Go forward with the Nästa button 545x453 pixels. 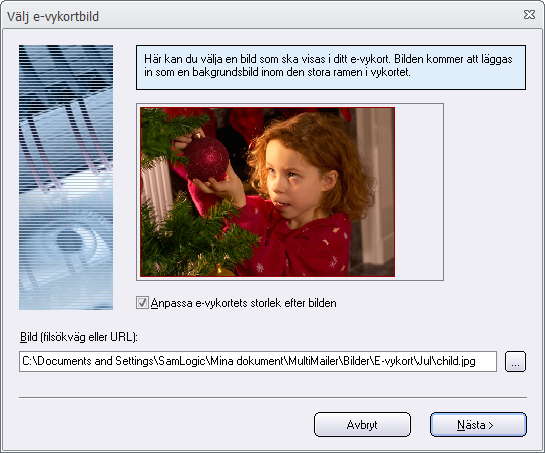(x=478, y=424)
